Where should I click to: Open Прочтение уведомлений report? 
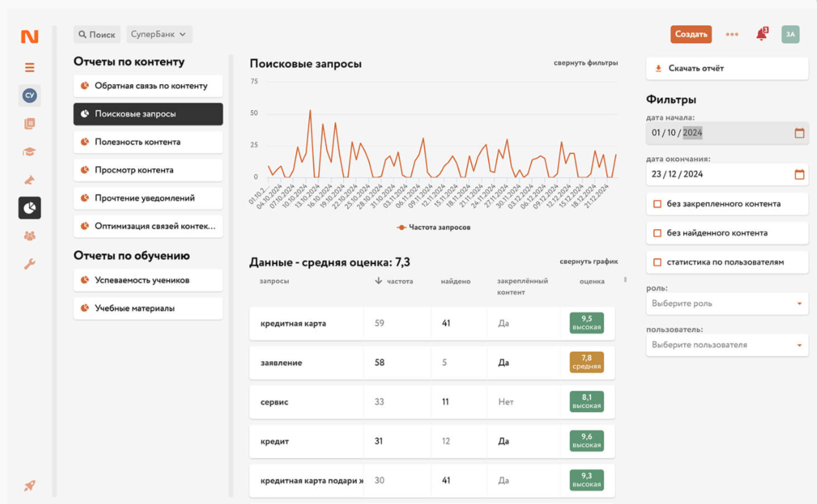(148, 198)
